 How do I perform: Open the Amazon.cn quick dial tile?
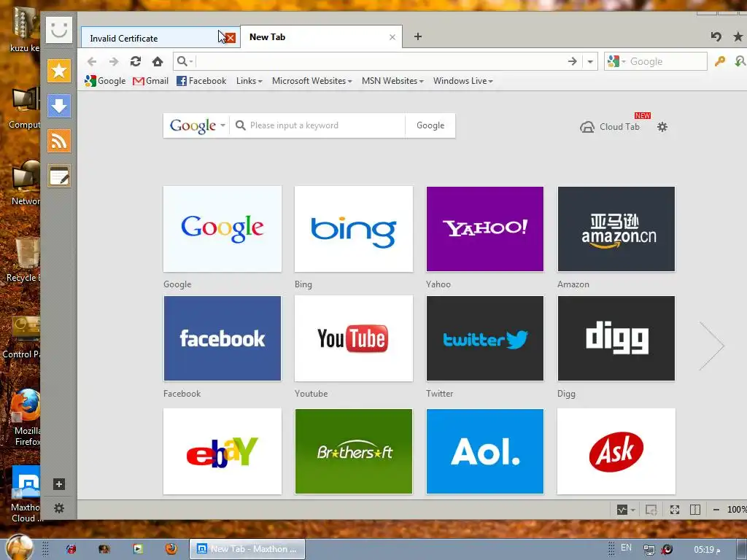click(x=616, y=229)
